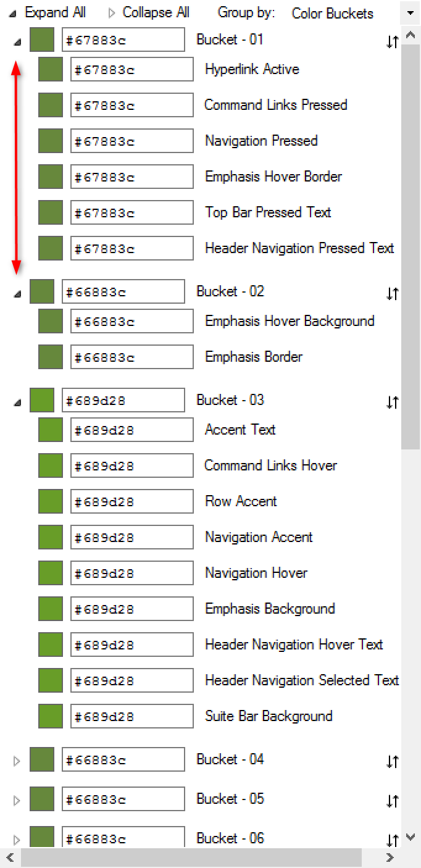
Task: Click the sort icon for Bucket - 04
Action: pos(392,762)
